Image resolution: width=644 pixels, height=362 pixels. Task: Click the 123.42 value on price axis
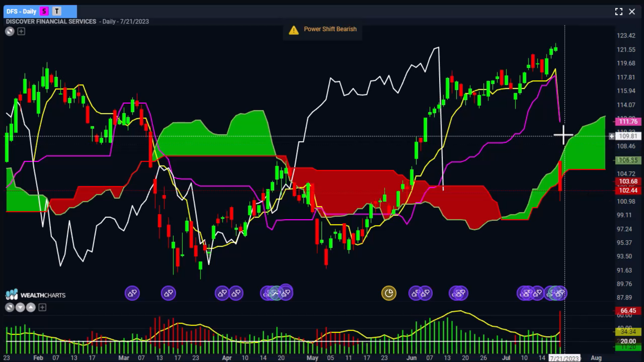(626, 36)
